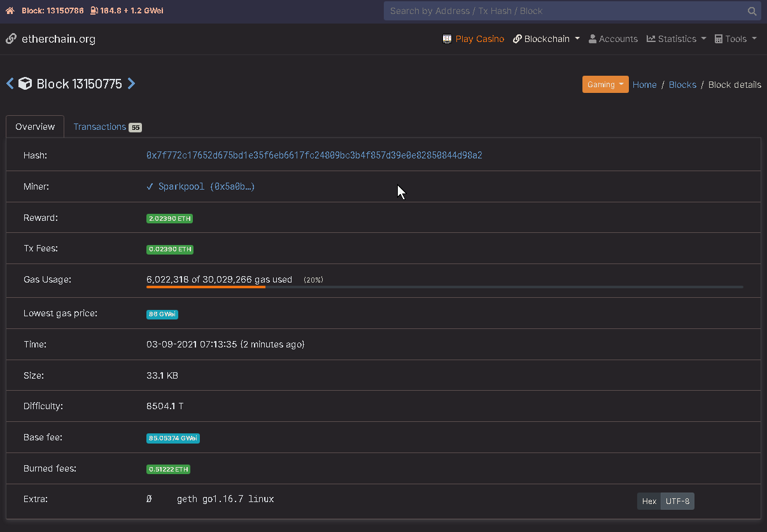Go to Home breadcrumb
The height and width of the screenshot is (532, 767).
tap(644, 85)
